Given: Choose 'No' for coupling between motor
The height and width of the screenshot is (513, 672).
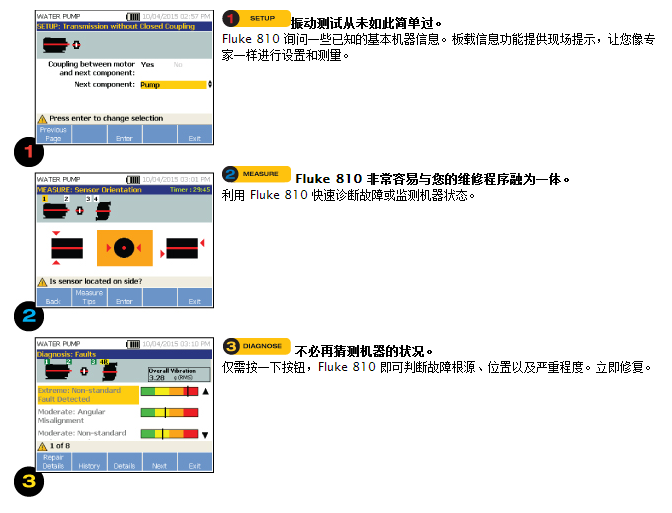Looking at the screenshot, I should click(x=178, y=63).
